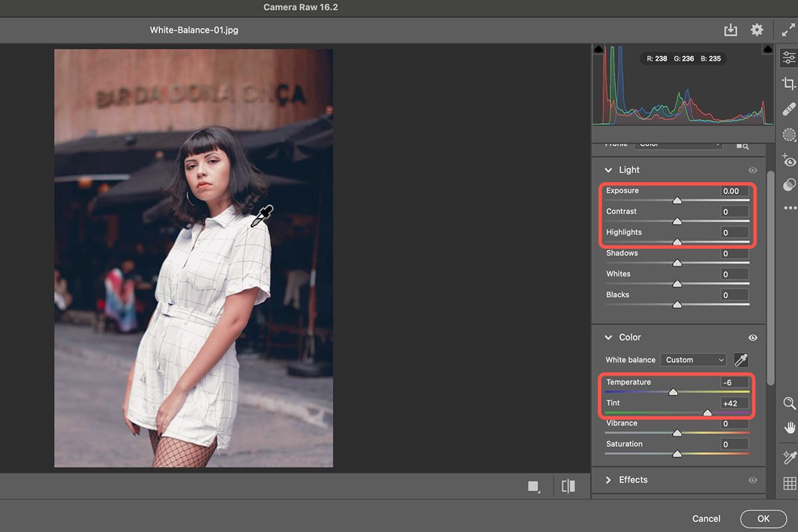Expand the Effects section
Viewport: 798px width, 532px height.
[608, 479]
